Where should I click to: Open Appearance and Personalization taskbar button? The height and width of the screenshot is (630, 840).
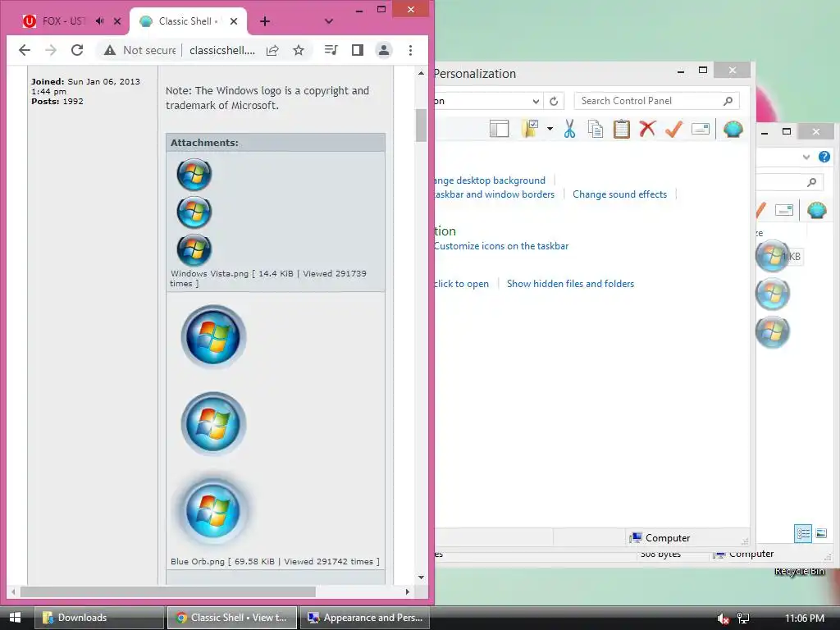[x=365, y=618]
